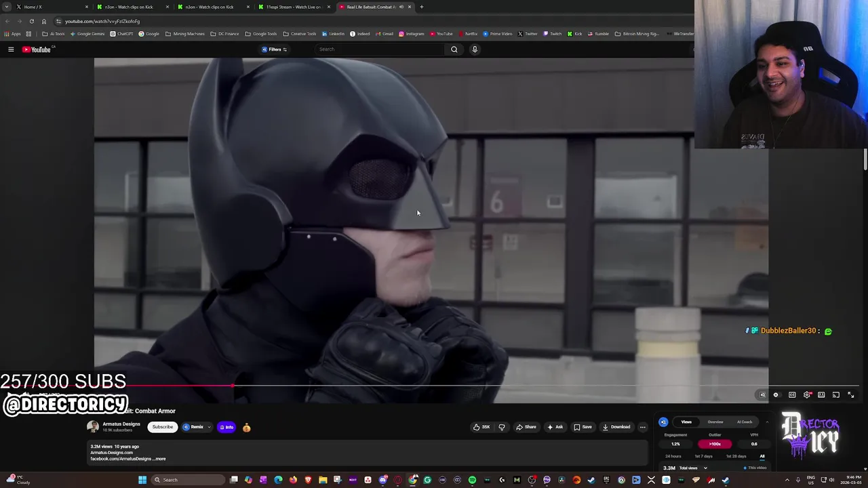
Task: Open the taskbar weather widget
Action: pyautogui.click(x=18, y=480)
